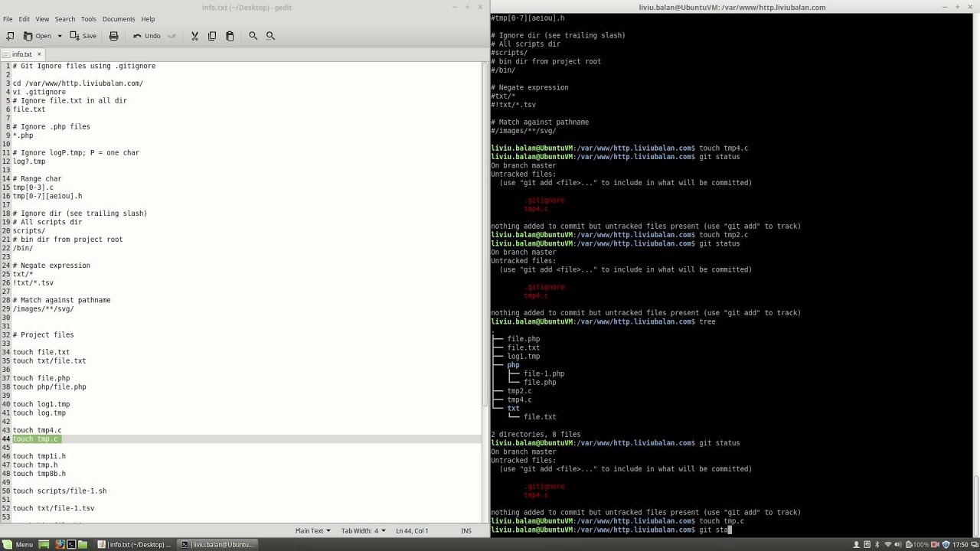Click the highlighted line 'touch tmp.c'
Viewport: 980px width, 551px height.
(36, 439)
